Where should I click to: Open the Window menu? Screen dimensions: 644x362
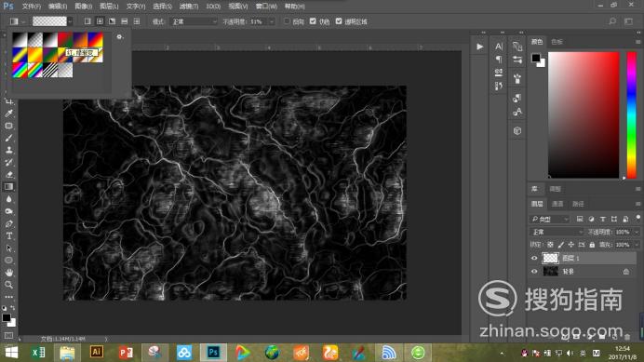click(x=266, y=7)
